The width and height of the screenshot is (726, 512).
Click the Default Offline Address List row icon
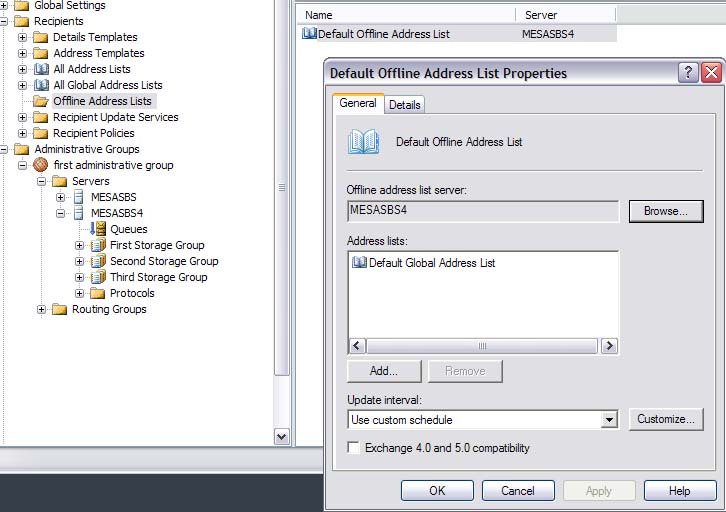(x=309, y=33)
